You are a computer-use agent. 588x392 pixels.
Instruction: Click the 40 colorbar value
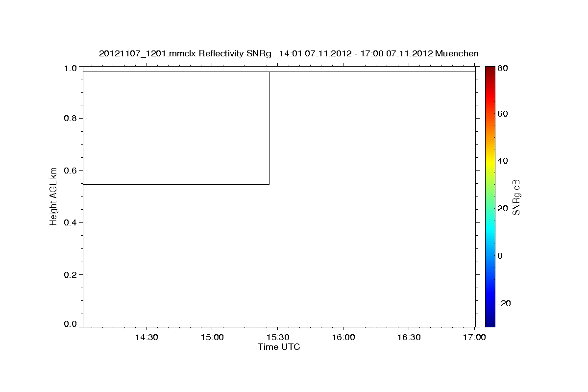503,161
